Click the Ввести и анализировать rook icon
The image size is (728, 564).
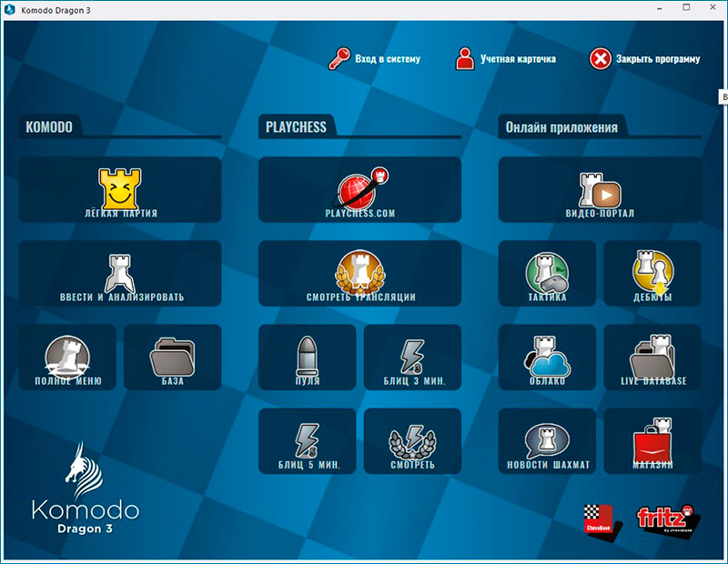(119, 273)
